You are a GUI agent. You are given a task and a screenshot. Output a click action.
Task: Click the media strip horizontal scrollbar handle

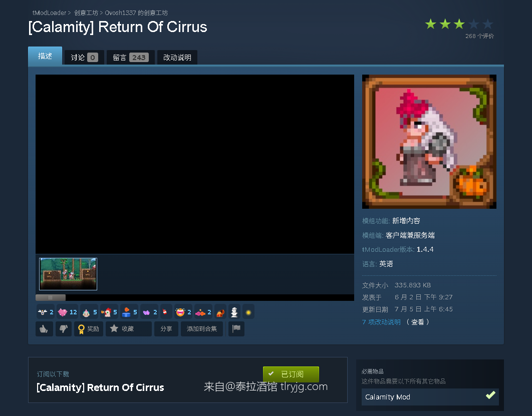pos(51,298)
